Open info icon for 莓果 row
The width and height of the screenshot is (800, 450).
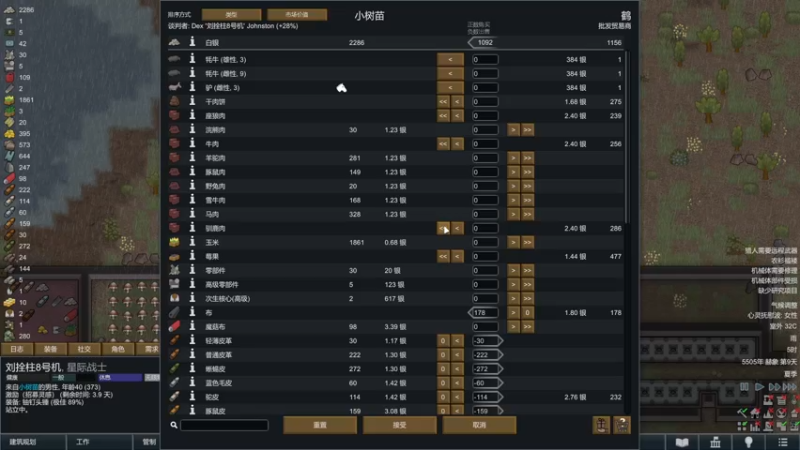pyautogui.click(x=192, y=256)
